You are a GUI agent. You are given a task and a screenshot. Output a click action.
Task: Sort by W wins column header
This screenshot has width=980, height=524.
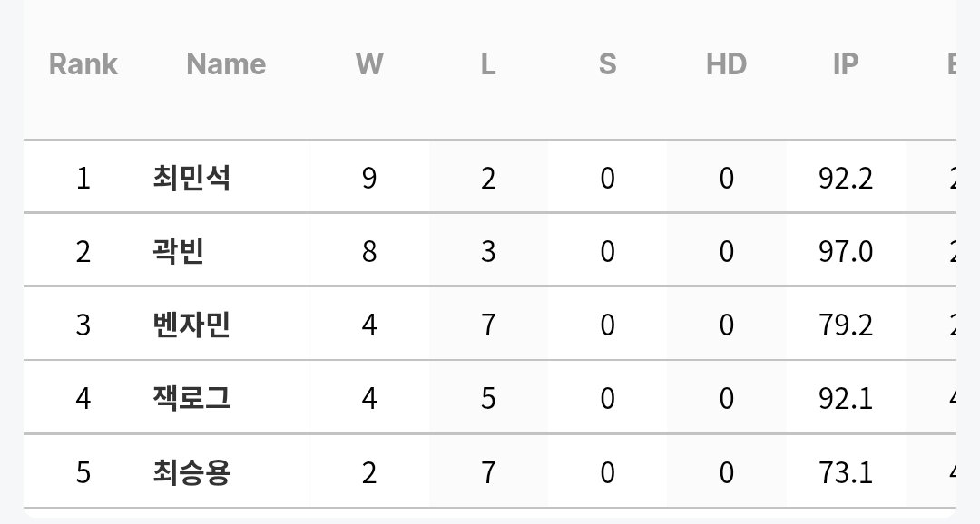(x=369, y=63)
